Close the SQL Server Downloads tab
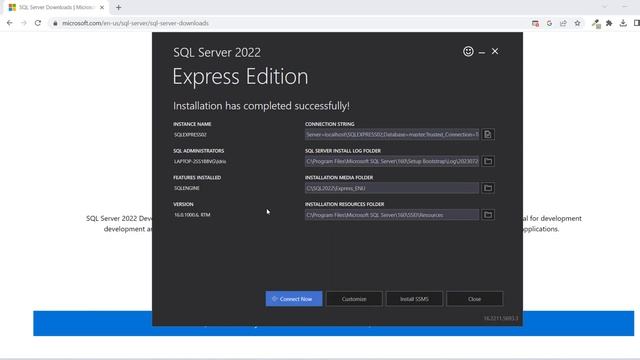Viewport: 640px width, 360px height. (102, 7)
